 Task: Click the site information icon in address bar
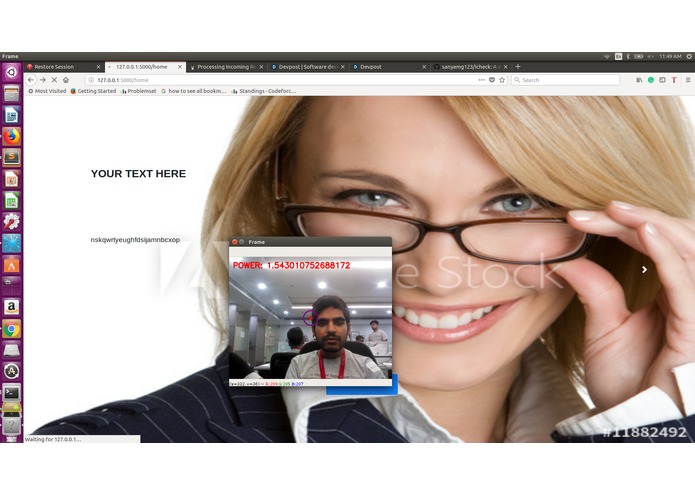coord(91,80)
